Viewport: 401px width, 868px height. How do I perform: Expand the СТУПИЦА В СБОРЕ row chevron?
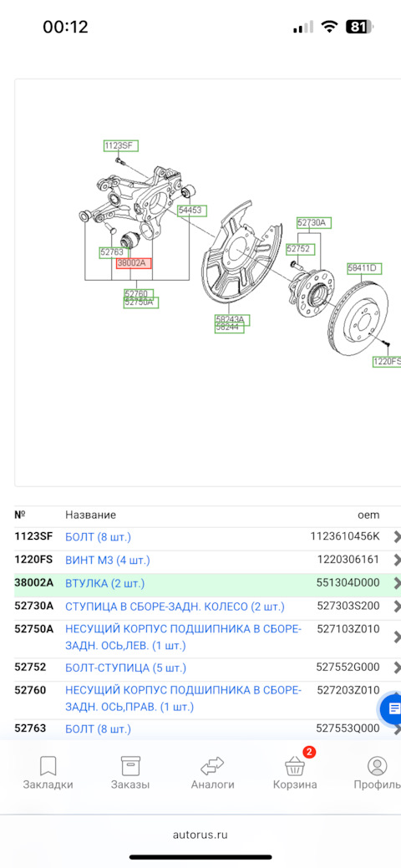pos(397,607)
